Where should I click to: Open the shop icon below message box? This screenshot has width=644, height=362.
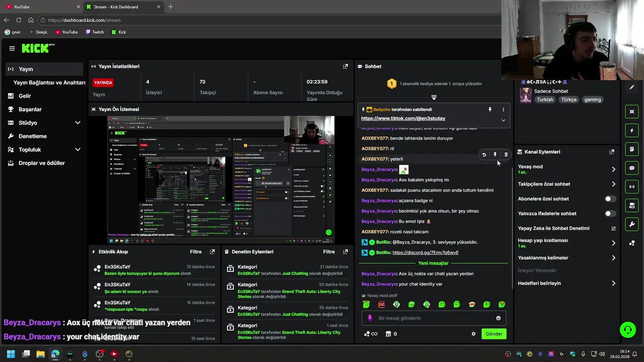[x=388, y=334]
